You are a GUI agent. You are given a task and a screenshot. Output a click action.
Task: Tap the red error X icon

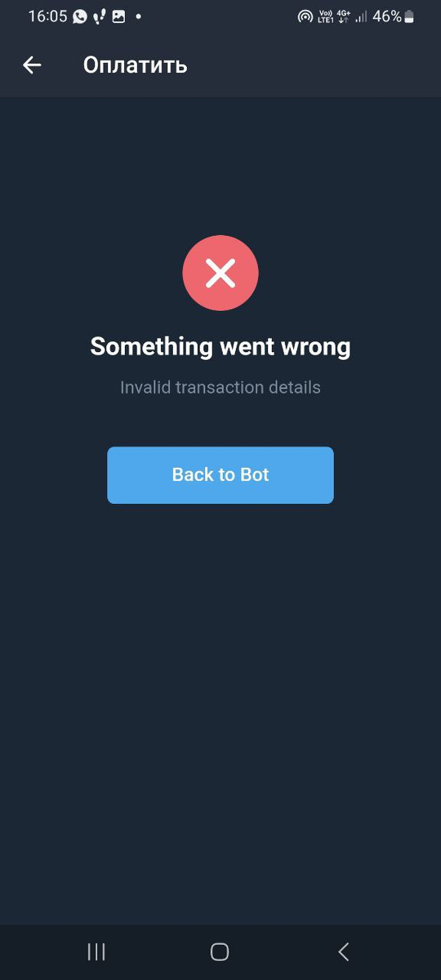[220, 273]
